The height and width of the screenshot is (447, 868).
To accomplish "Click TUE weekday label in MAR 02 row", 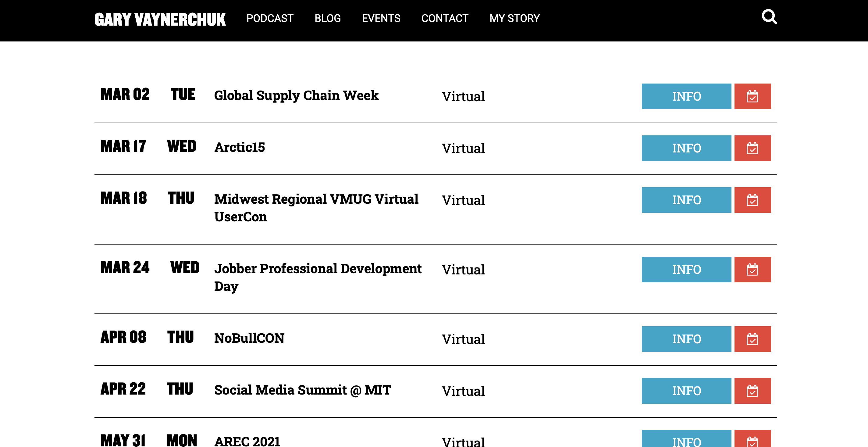I will tap(183, 95).
